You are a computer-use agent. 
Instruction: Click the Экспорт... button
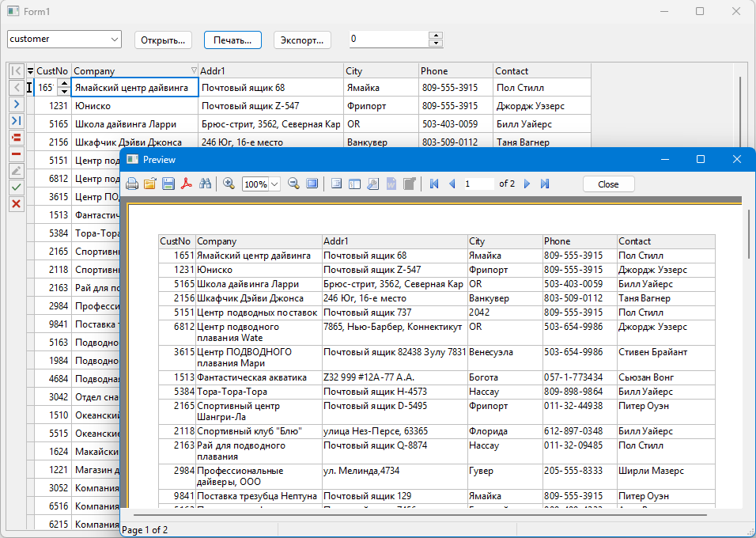click(x=302, y=40)
